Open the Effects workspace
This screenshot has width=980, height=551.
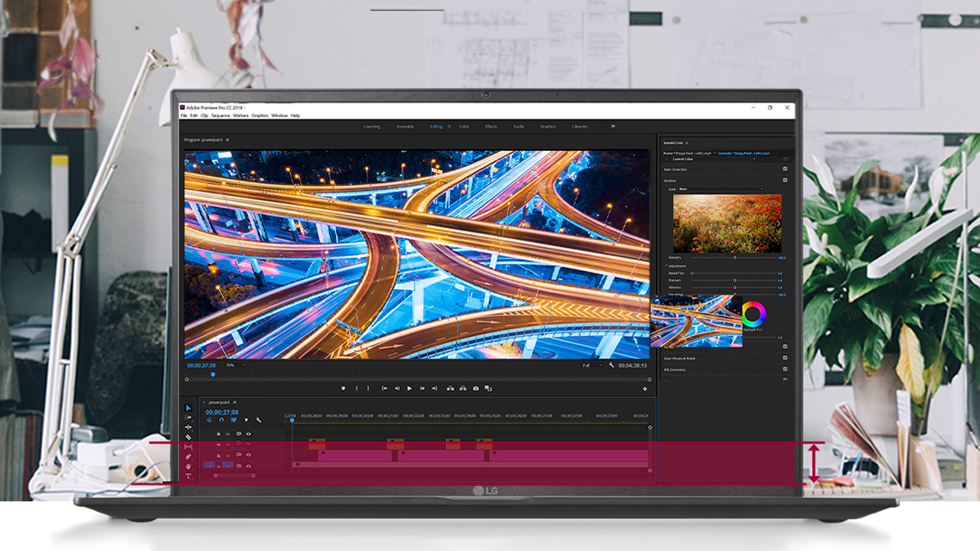(x=491, y=126)
